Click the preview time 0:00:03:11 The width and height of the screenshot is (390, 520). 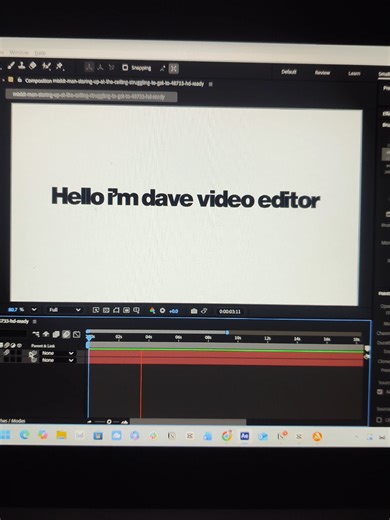230,311
